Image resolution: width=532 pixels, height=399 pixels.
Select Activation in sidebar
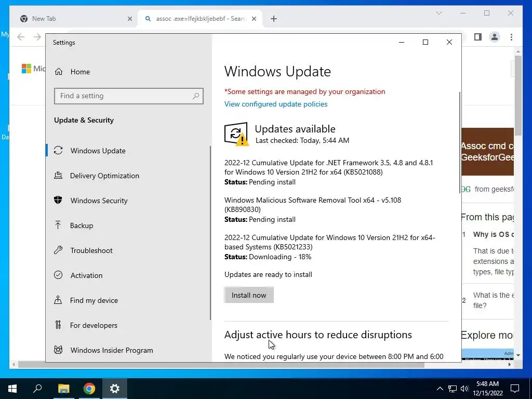pyautogui.click(x=128, y=275)
